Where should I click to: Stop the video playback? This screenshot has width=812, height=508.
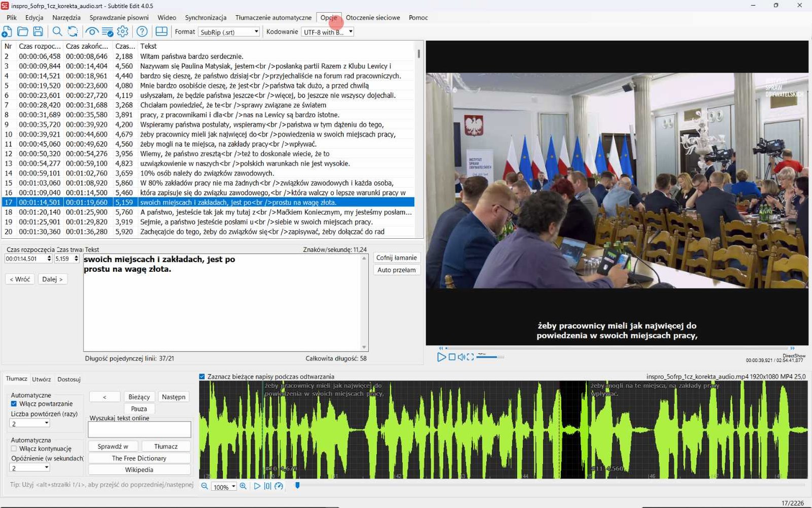point(452,357)
